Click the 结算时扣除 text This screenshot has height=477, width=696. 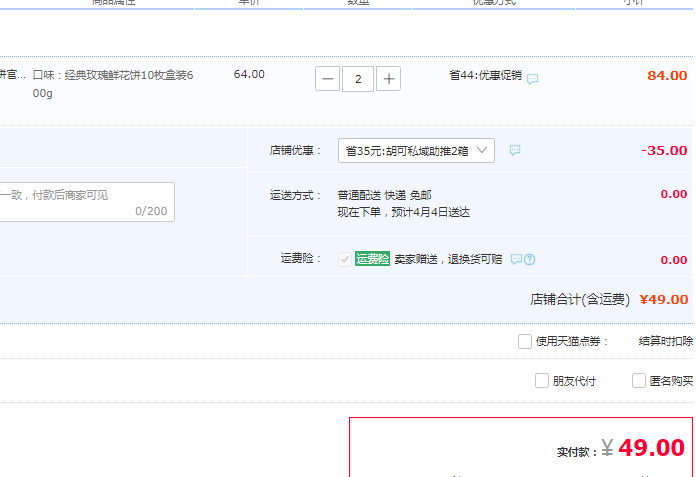coord(666,341)
